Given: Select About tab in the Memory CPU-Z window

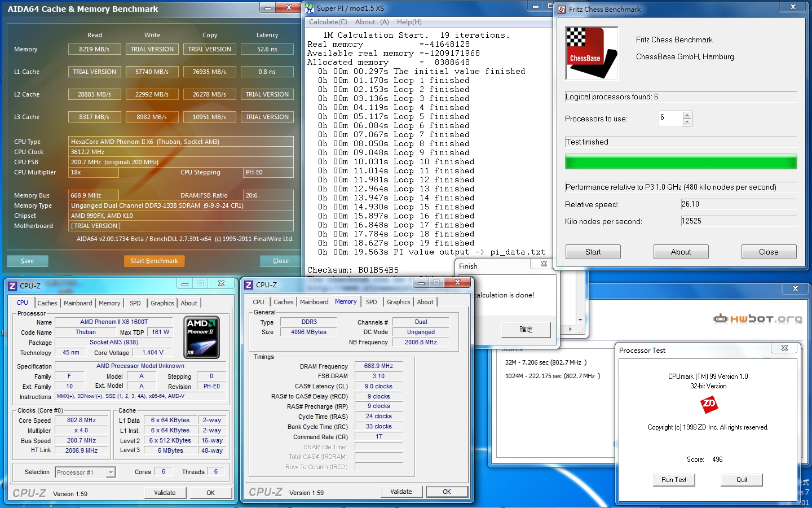Looking at the screenshot, I should [425, 302].
